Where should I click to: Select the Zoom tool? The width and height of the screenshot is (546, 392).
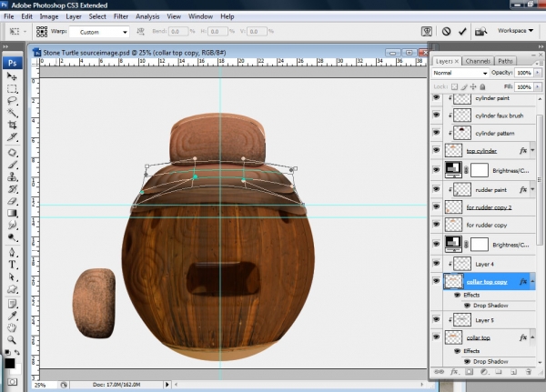[x=12, y=340]
